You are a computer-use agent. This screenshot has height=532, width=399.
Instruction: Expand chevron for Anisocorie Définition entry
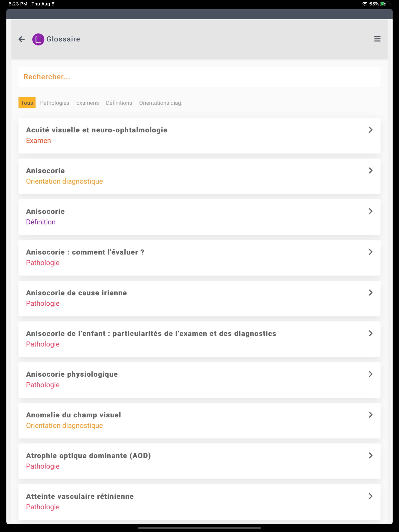coord(371,211)
